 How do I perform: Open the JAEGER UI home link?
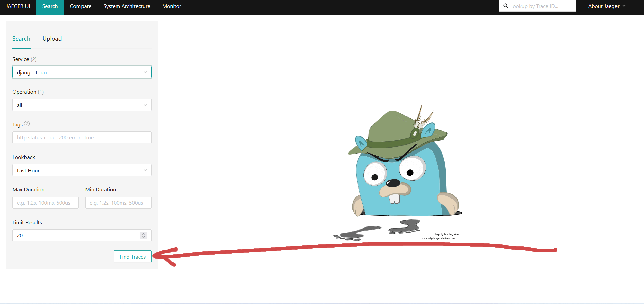pyautogui.click(x=18, y=6)
